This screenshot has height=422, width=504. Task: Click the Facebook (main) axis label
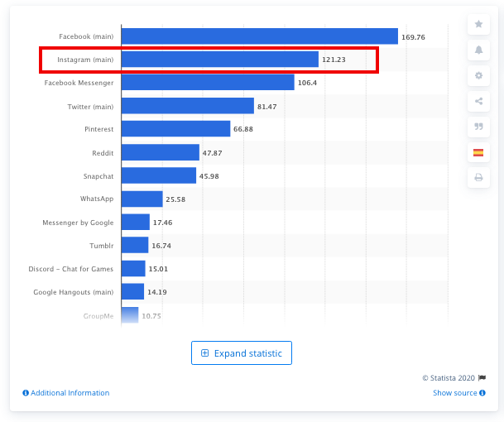pos(86,36)
